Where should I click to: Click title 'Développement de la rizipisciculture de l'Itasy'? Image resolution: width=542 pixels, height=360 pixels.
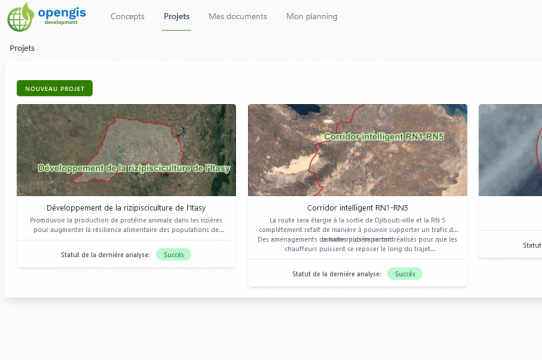pos(126,208)
